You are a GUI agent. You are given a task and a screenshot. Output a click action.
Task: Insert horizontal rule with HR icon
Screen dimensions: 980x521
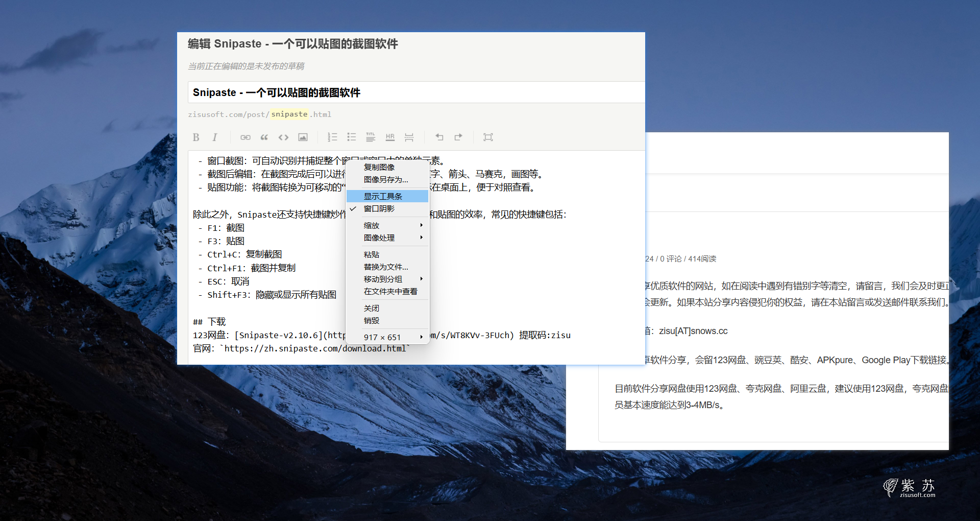point(390,137)
